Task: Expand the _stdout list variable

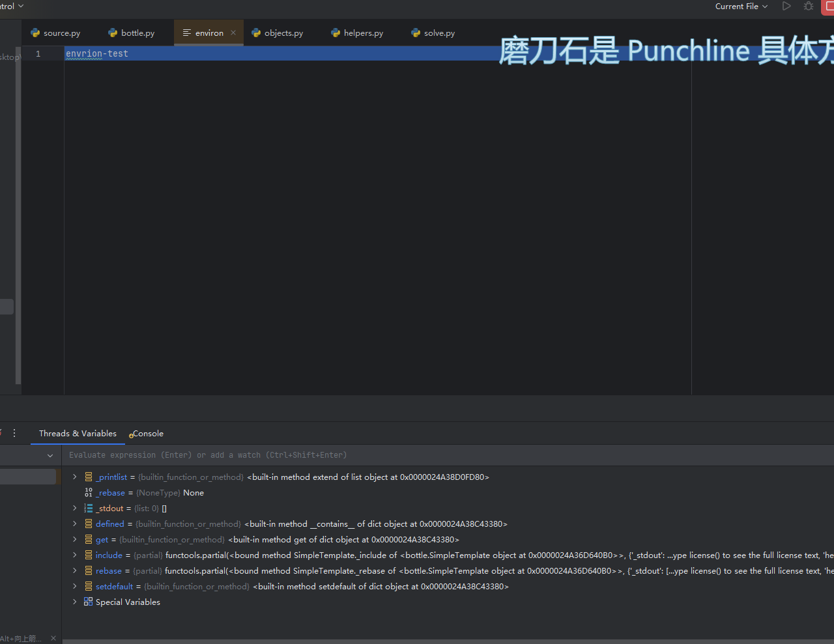Action: click(74, 509)
